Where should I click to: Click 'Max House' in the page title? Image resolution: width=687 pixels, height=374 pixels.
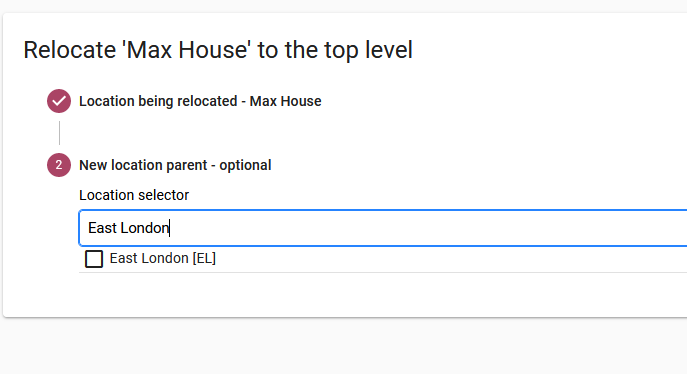pyautogui.click(x=188, y=50)
